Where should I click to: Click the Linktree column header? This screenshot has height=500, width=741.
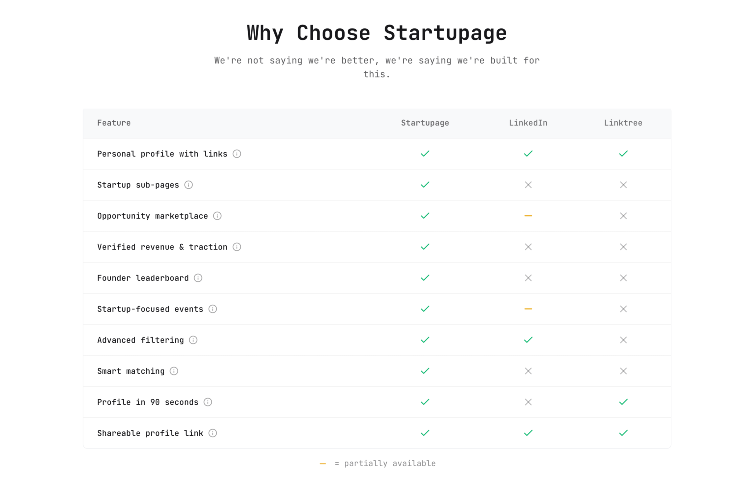623,123
